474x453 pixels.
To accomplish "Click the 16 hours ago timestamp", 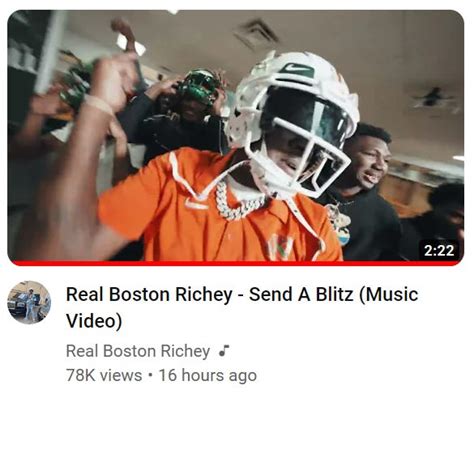I will coord(208,375).
